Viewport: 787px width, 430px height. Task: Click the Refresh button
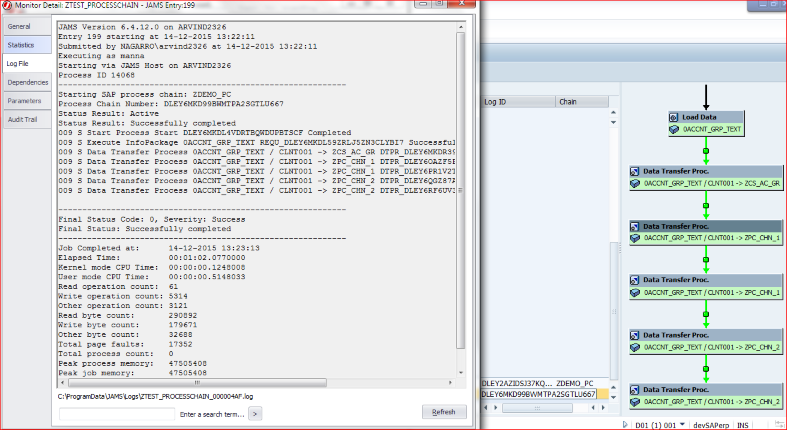[444, 412]
